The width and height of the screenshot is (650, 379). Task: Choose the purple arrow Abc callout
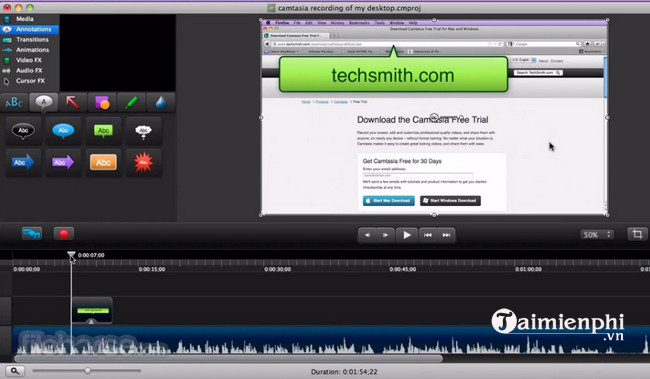pos(63,162)
